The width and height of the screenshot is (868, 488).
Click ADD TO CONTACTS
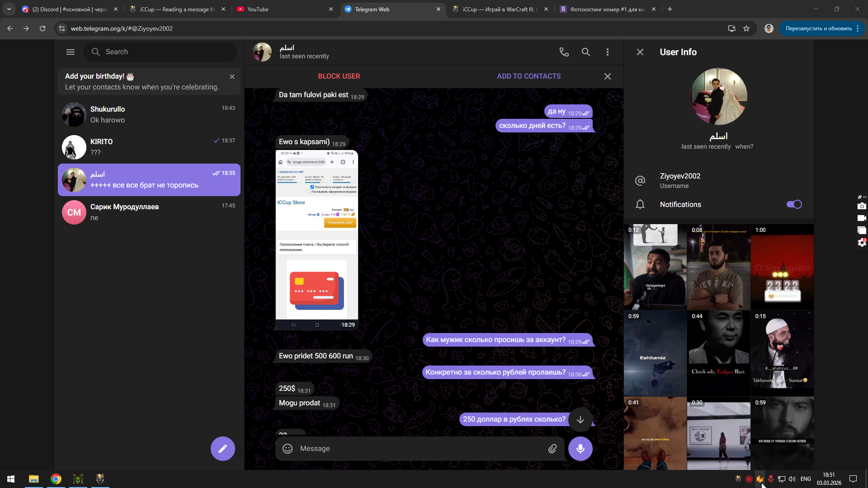click(x=528, y=76)
